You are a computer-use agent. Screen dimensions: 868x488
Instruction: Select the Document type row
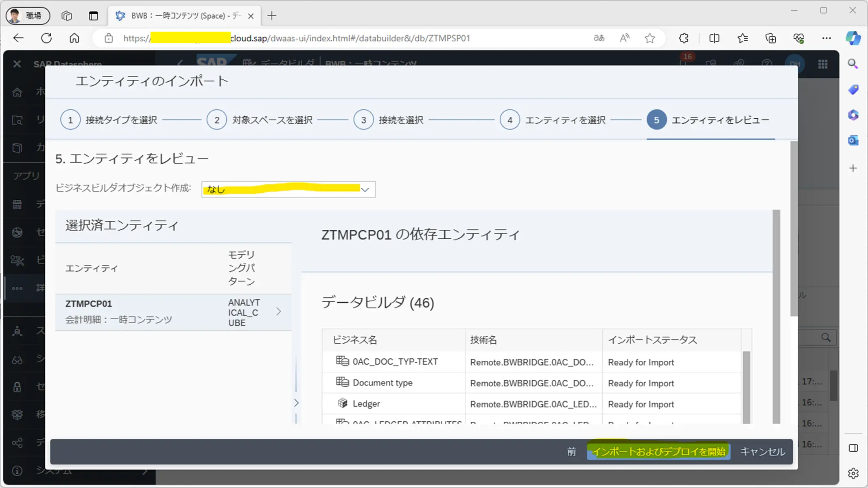point(531,383)
